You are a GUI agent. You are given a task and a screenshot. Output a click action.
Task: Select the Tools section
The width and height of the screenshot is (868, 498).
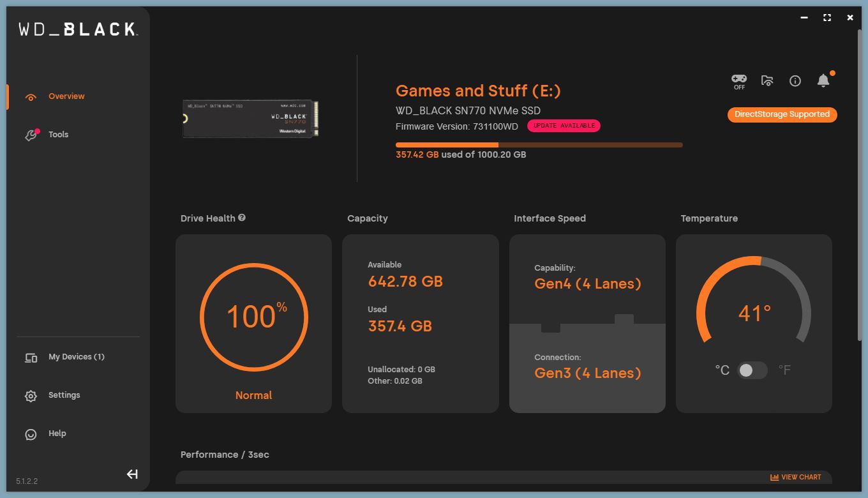tap(59, 134)
